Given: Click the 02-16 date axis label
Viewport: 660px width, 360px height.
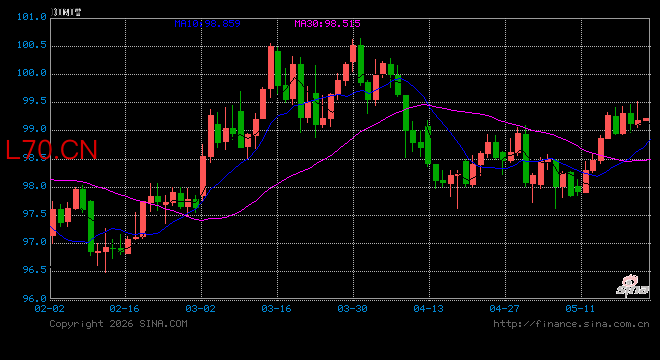Looking at the screenshot, I should (124, 309).
